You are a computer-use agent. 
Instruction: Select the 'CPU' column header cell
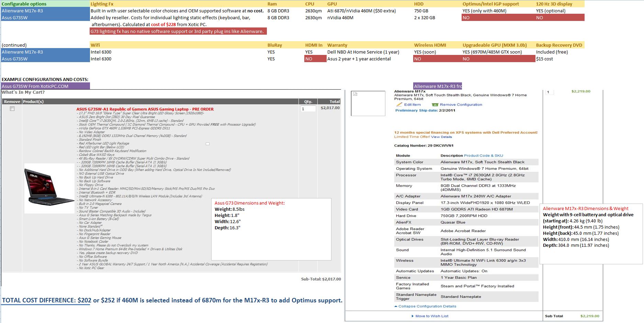[315, 4]
